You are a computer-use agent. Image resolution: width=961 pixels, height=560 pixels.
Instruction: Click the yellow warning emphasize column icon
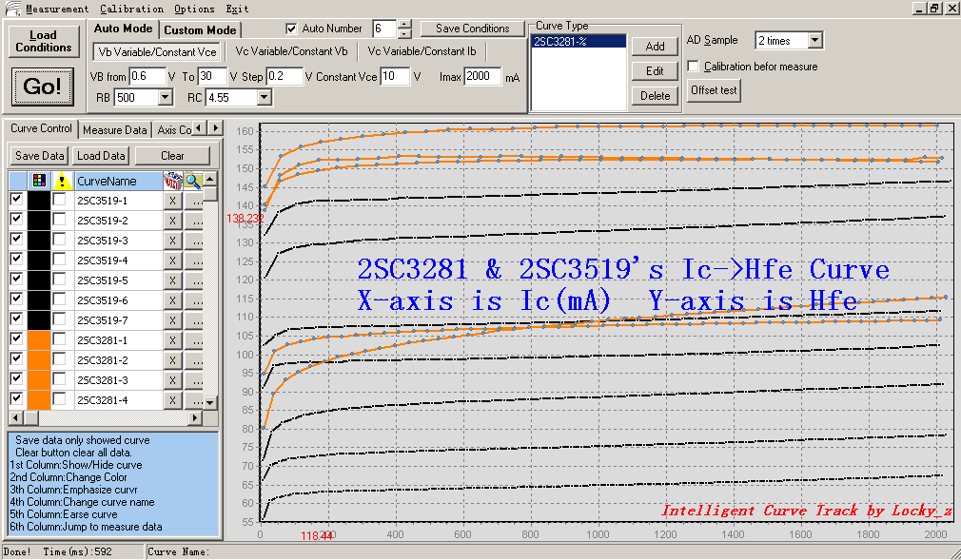point(61,181)
